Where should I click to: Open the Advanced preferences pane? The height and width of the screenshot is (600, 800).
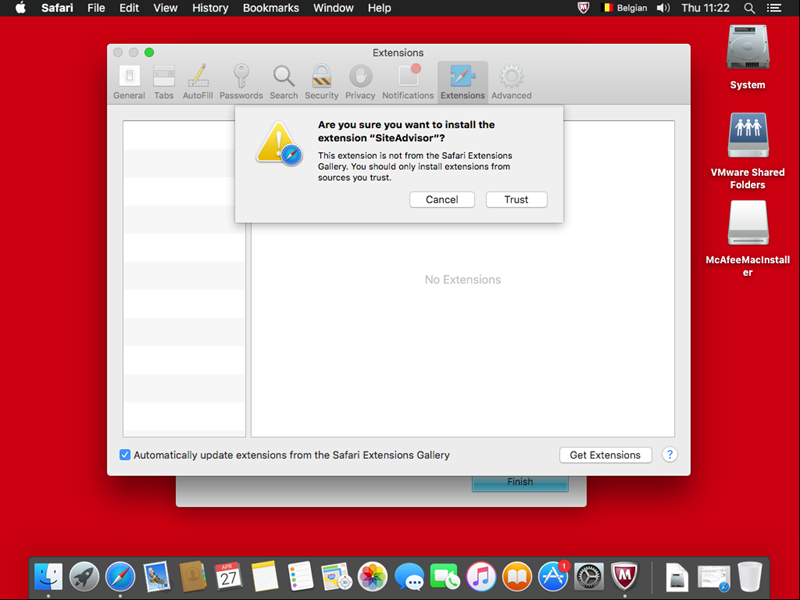coord(511,82)
